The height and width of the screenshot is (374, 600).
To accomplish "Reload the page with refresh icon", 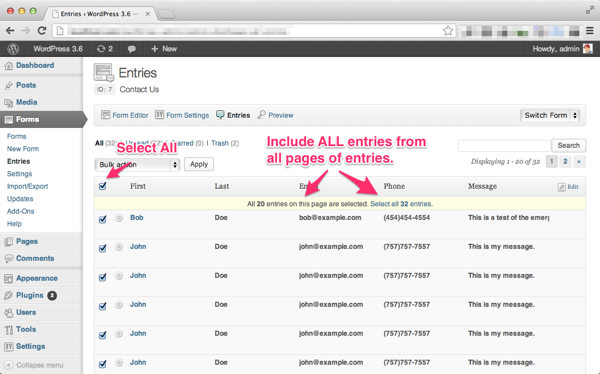I will click(42, 31).
